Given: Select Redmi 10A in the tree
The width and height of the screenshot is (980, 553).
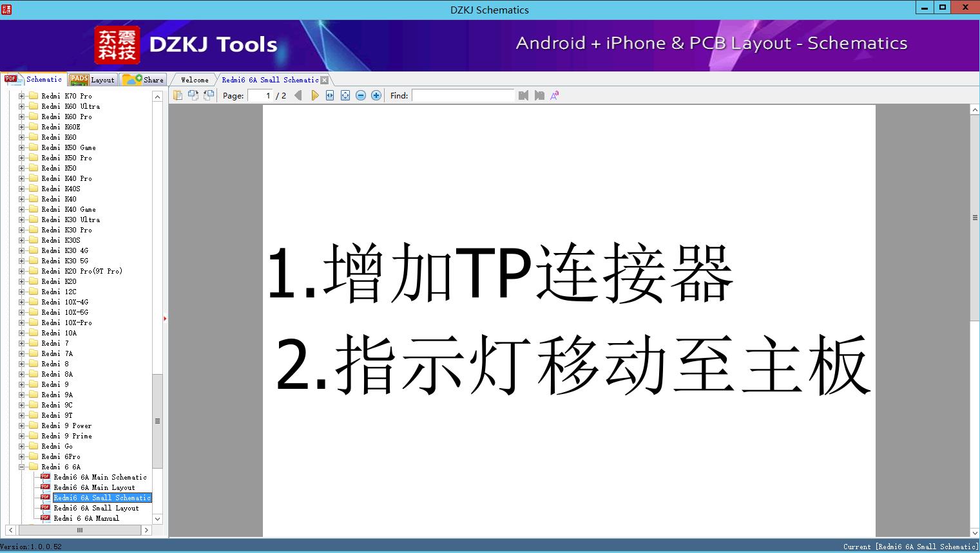Looking at the screenshot, I should pos(59,333).
